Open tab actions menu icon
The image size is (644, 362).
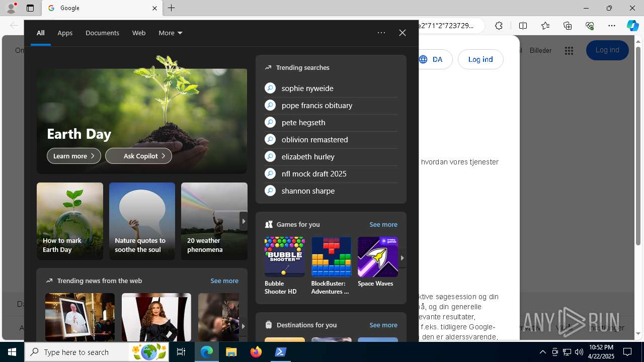point(30,8)
